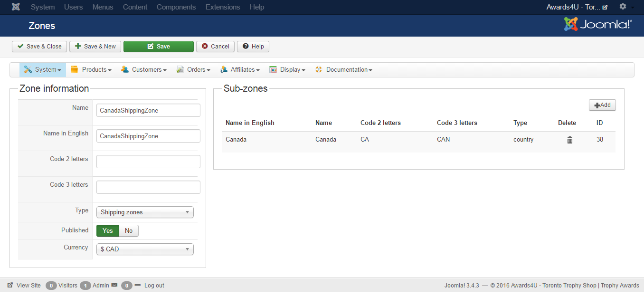This screenshot has width=644, height=306.
Task: Expand the Documentation dropdown menu
Action: 343,69
